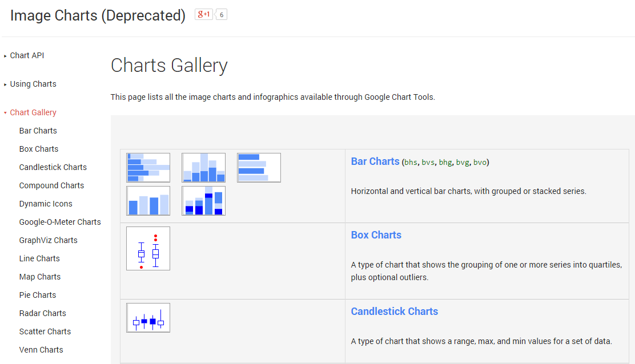Open the Candlestick Charts heading link
This screenshot has height=364, width=635.
pos(394,312)
